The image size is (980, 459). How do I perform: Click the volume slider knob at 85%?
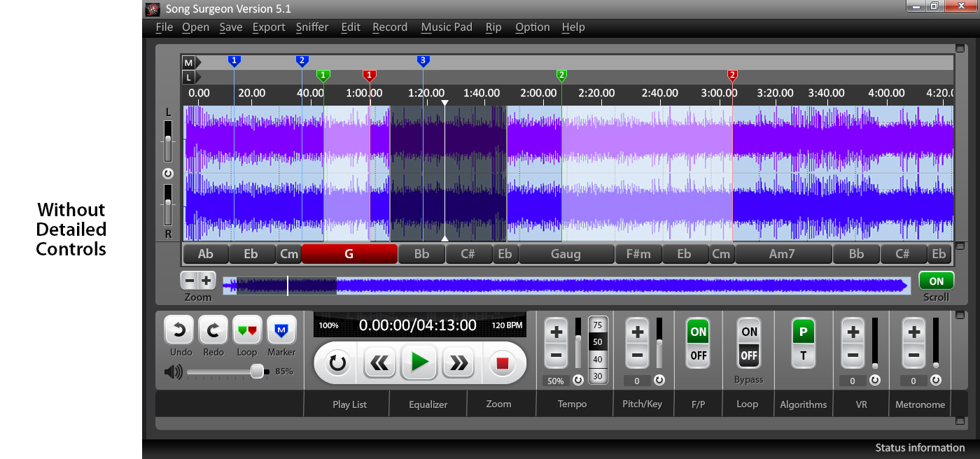257,372
